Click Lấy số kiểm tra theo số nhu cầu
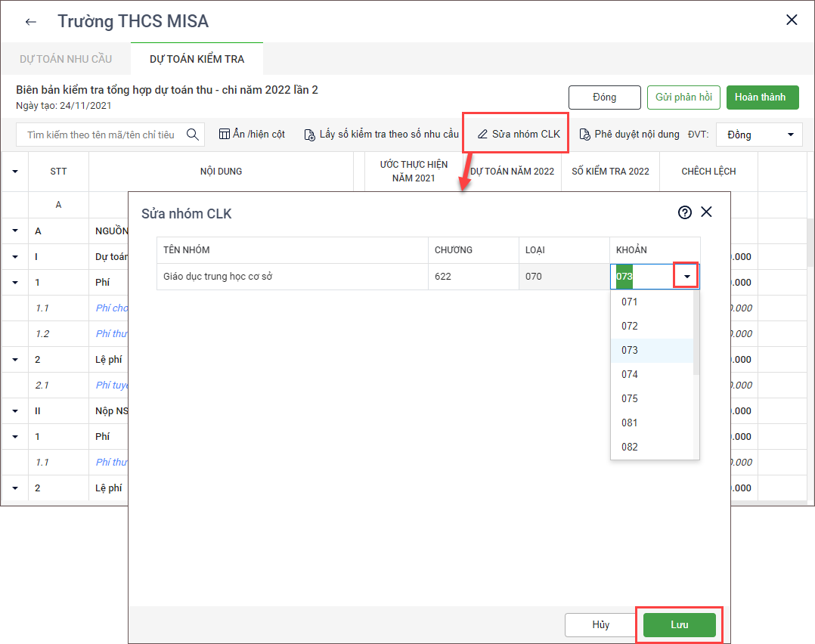This screenshot has width=815, height=644. click(381, 135)
